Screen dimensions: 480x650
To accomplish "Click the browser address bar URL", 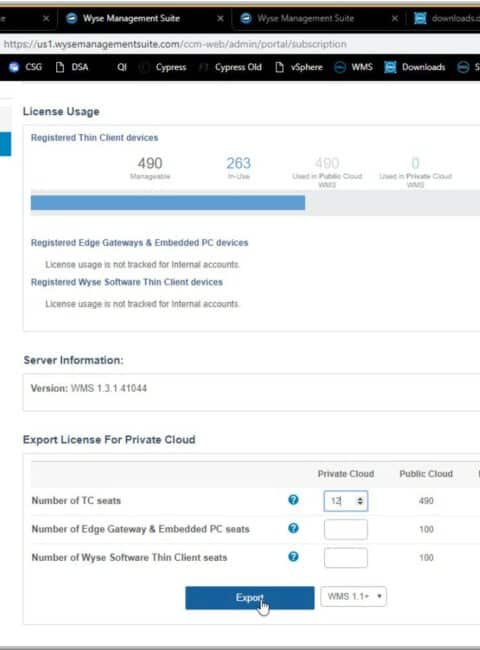I will [x=175, y=44].
